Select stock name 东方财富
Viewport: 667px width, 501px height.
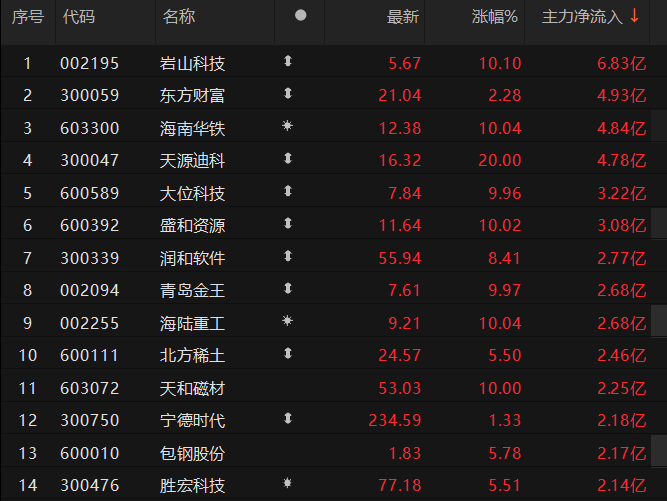tap(192, 95)
